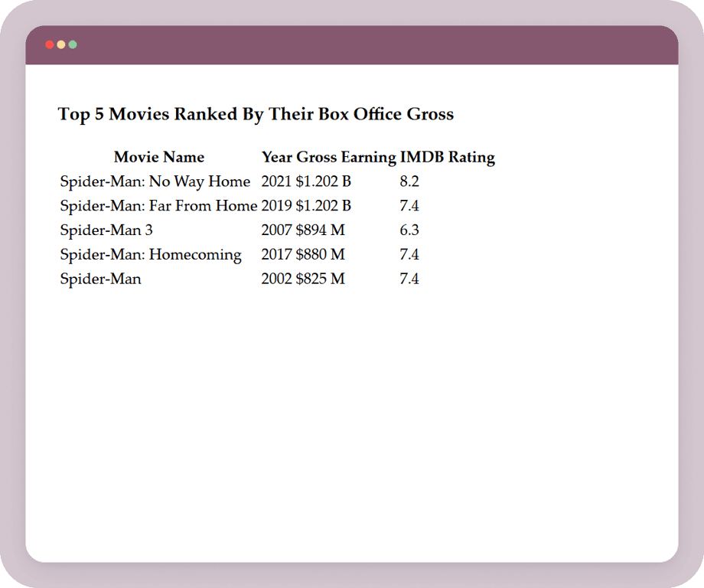
Task: Click the $825 M gross earning cell
Action: tap(321, 279)
